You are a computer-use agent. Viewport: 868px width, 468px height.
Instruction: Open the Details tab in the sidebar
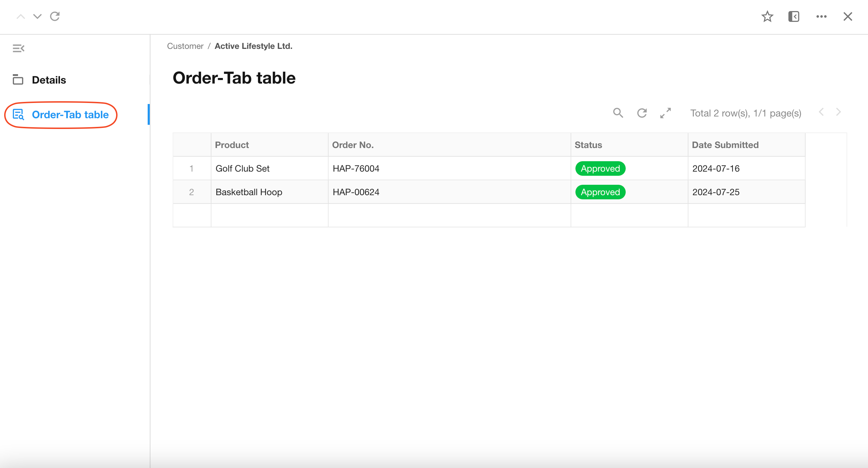tap(49, 80)
